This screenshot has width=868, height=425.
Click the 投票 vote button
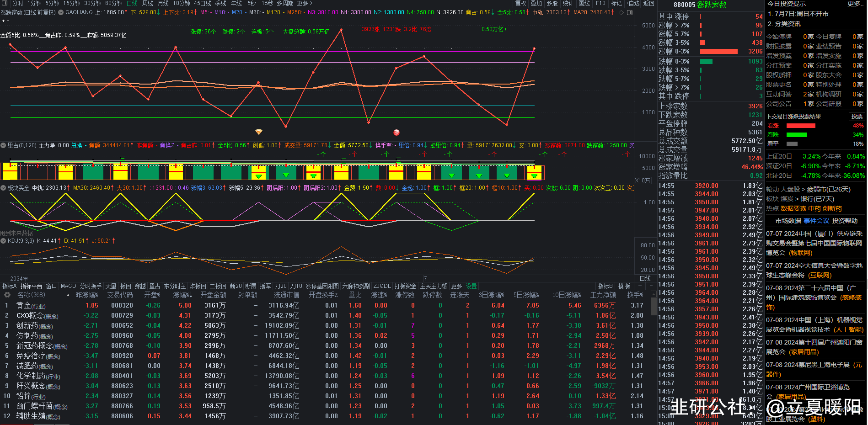point(857,117)
